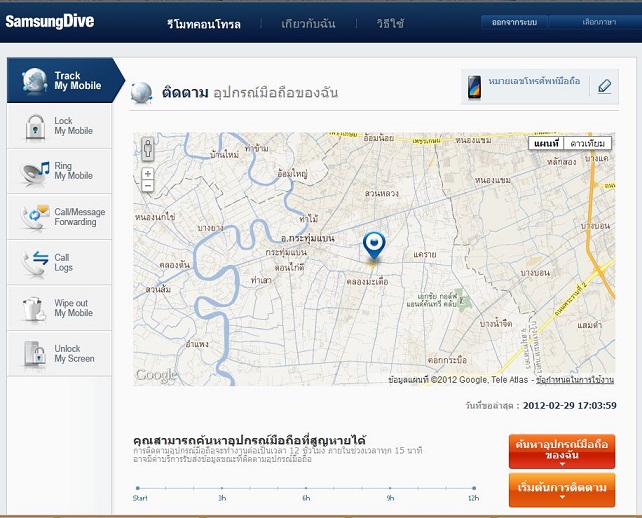This screenshot has height=518, width=642.
Task: Zoom in on the map
Action: (148, 174)
